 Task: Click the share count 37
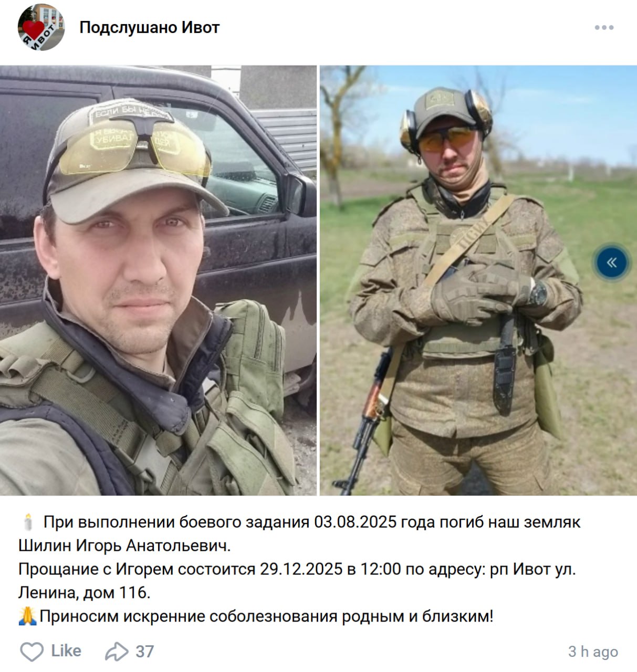tap(145, 652)
